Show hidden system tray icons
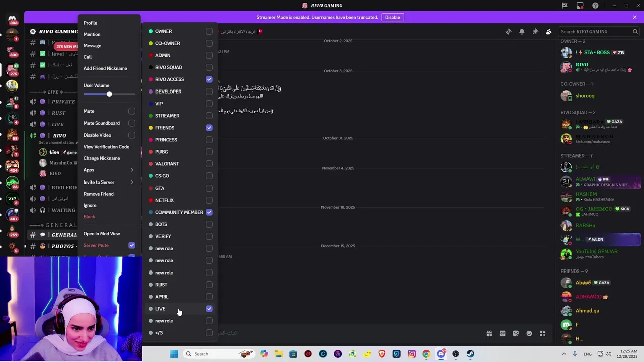Screen dimensions: 644x362 563,354
